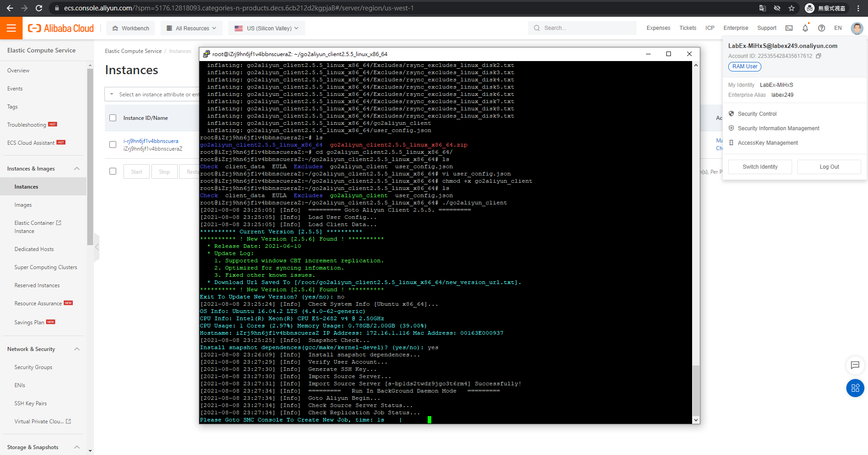Toggle the Instance ID/Name select-all checkbox
The height and width of the screenshot is (455, 868).
113,118
